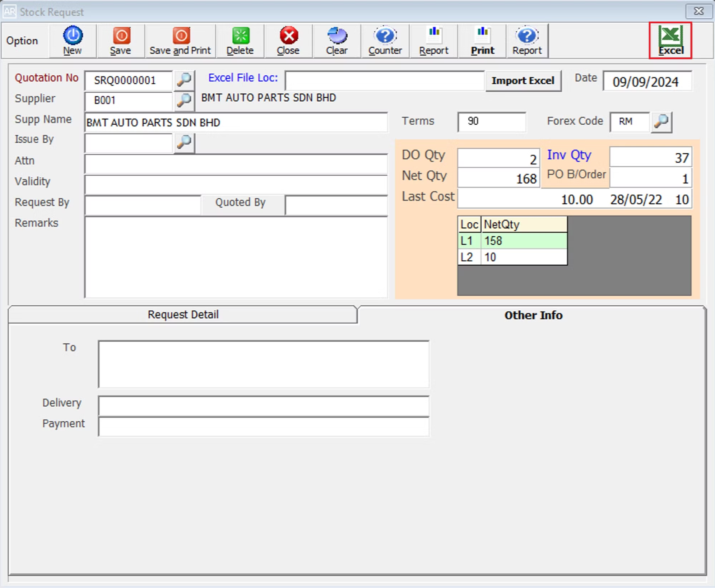Click the Delivery input field
The height and width of the screenshot is (588, 715).
[264, 406]
